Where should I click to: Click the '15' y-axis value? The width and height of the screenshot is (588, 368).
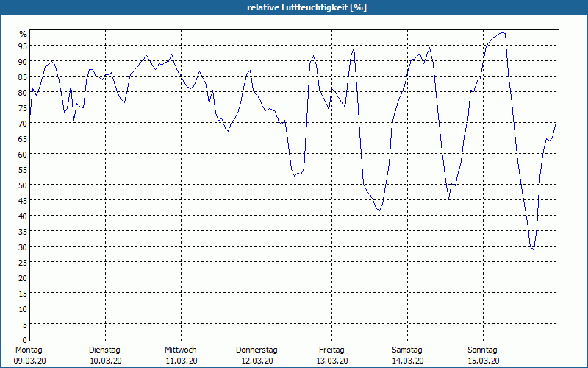23,293
